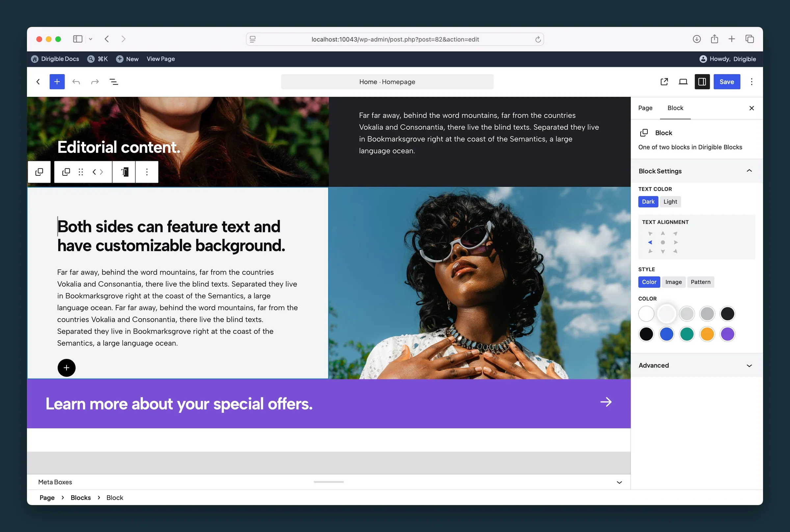Select the center dot text alignment

[x=663, y=242]
